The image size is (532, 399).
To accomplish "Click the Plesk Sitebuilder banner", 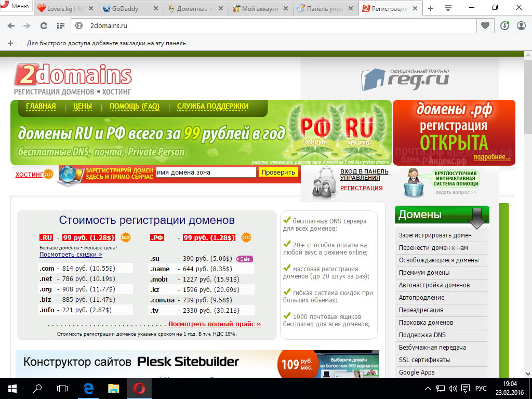I will click(x=197, y=364).
